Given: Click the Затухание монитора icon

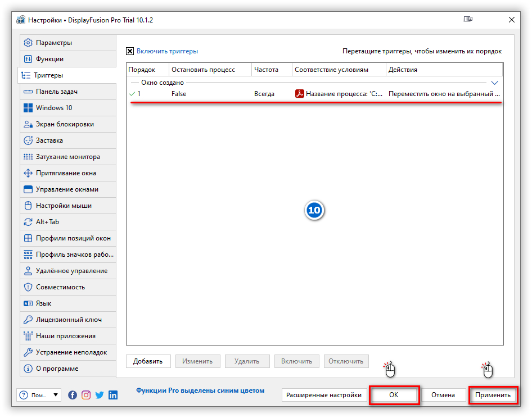Looking at the screenshot, I should click(x=28, y=157).
